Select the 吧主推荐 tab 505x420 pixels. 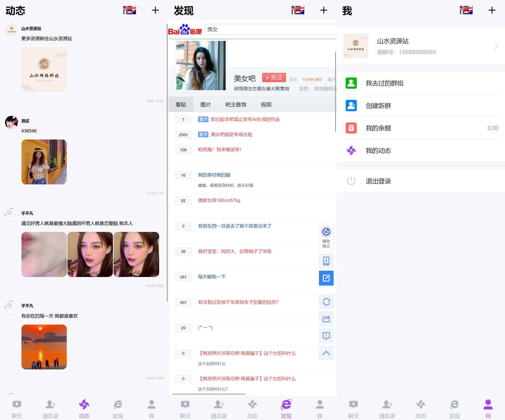point(236,105)
